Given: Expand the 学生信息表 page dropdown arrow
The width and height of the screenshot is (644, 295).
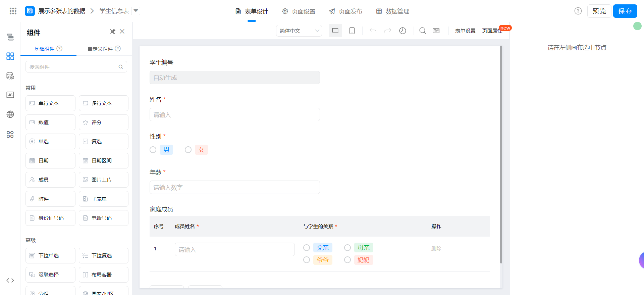Looking at the screenshot, I should [136, 11].
